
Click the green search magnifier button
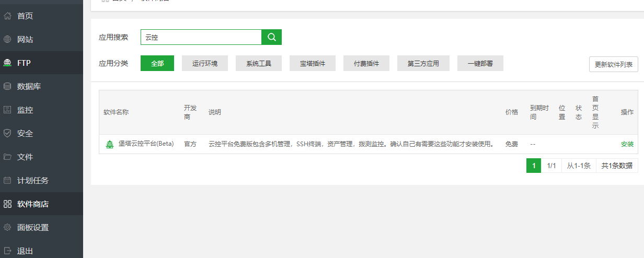(x=271, y=37)
